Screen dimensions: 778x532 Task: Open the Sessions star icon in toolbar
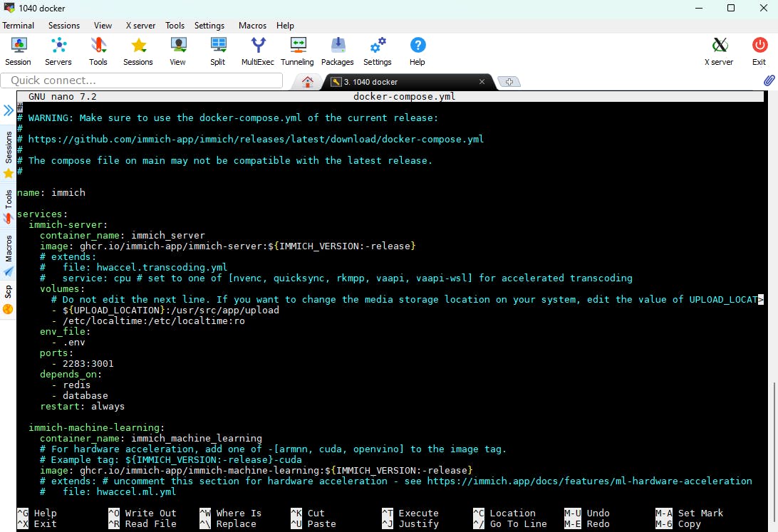point(138,51)
